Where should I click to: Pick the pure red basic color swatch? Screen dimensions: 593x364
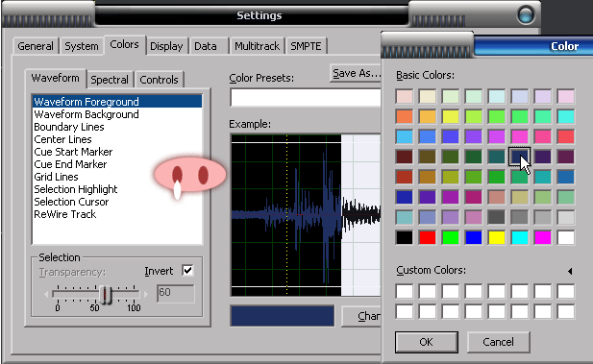coord(428,238)
